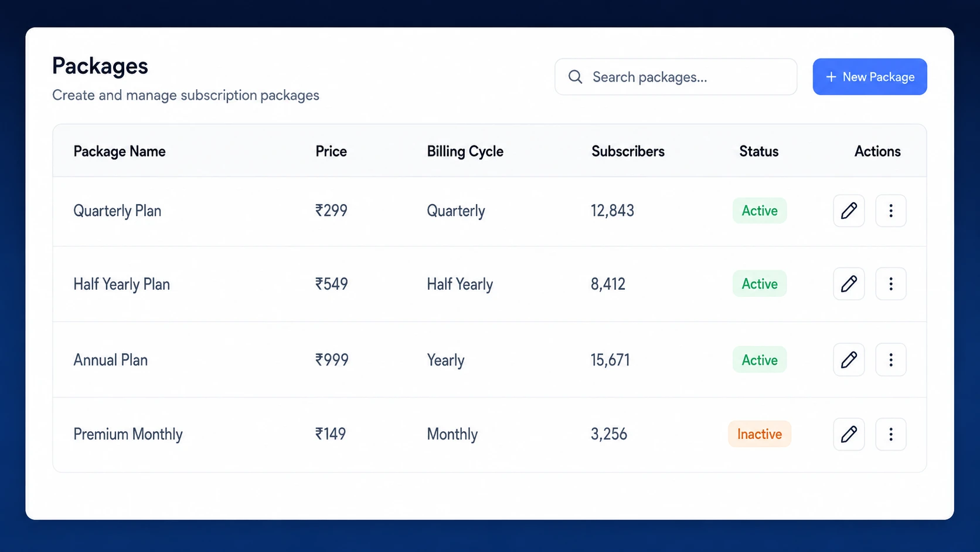Click the Monthly billing cycle cell
980x552 pixels.
[x=452, y=435]
